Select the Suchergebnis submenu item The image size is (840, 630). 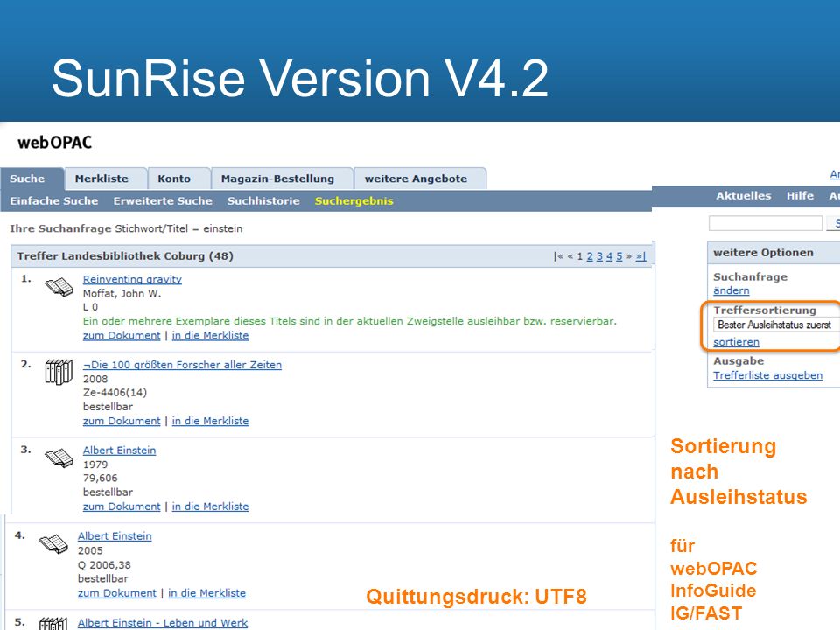point(354,201)
